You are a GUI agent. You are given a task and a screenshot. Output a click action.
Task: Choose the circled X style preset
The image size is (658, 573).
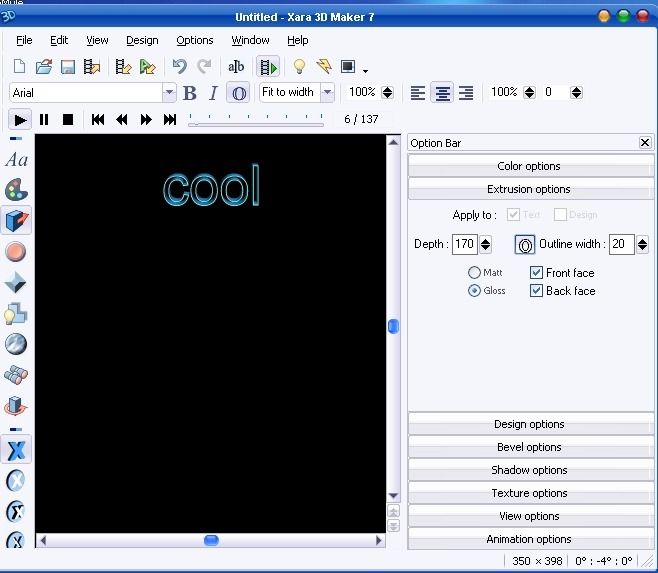16,481
